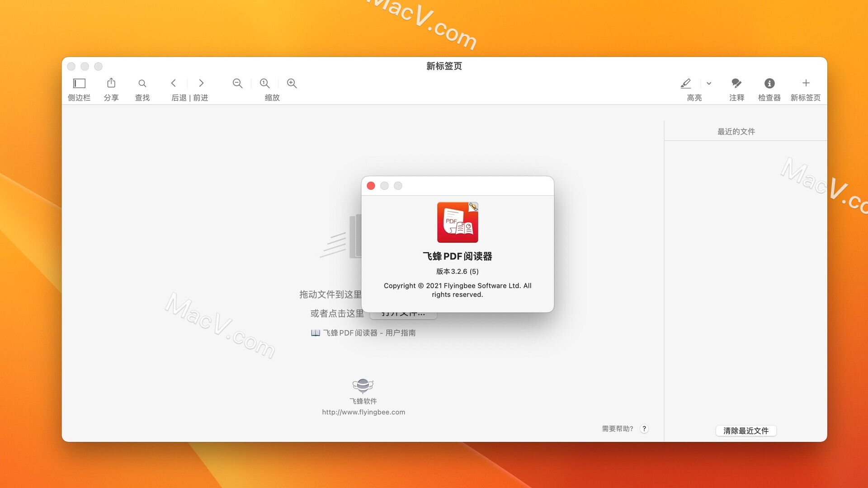Click the main window close button
Image resolution: width=868 pixels, height=488 pixels.
pyautogui.click(x=71, y=66)
